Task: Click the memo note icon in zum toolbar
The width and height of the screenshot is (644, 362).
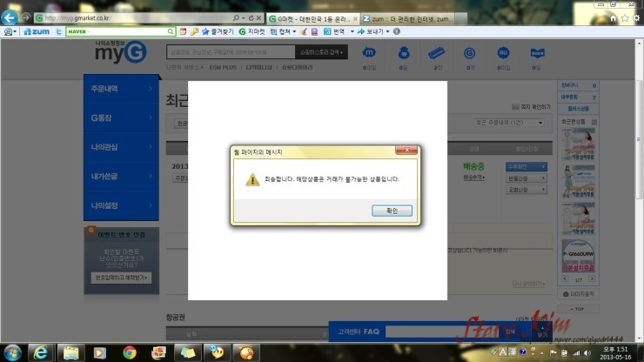Action: click(x=183, y=31)
